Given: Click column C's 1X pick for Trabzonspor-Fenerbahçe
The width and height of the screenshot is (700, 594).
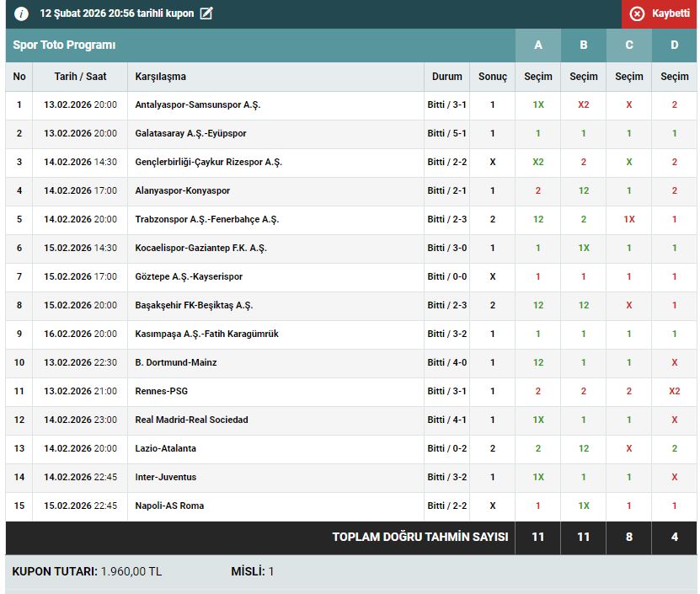Looking at the screenshot, I should (629, 220).
